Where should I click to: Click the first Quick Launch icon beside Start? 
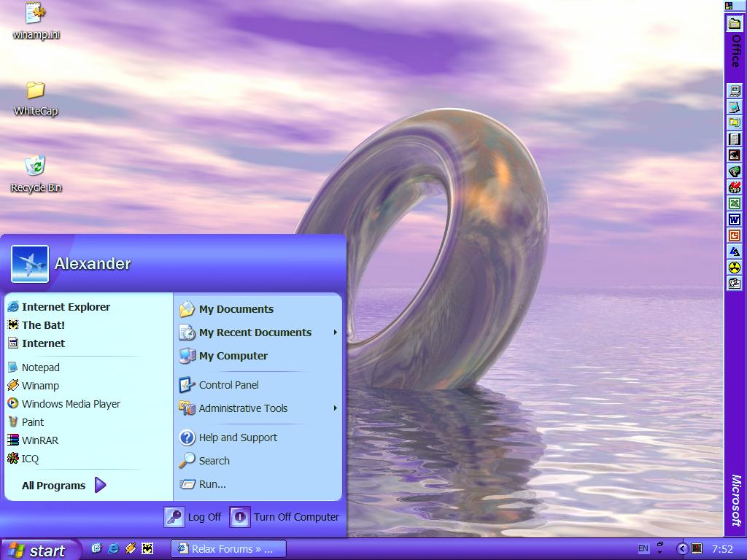96,548
